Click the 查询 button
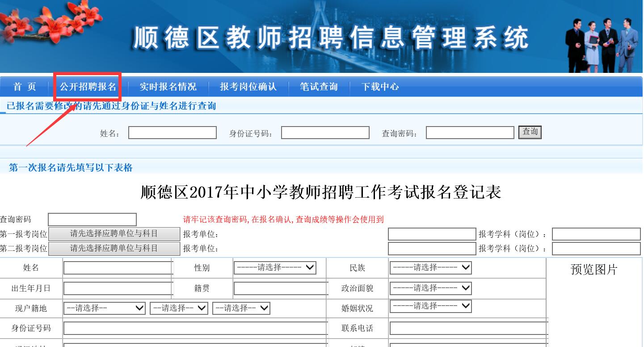The width and height of the screenshot is (644, 347). (x=530, y=132)
